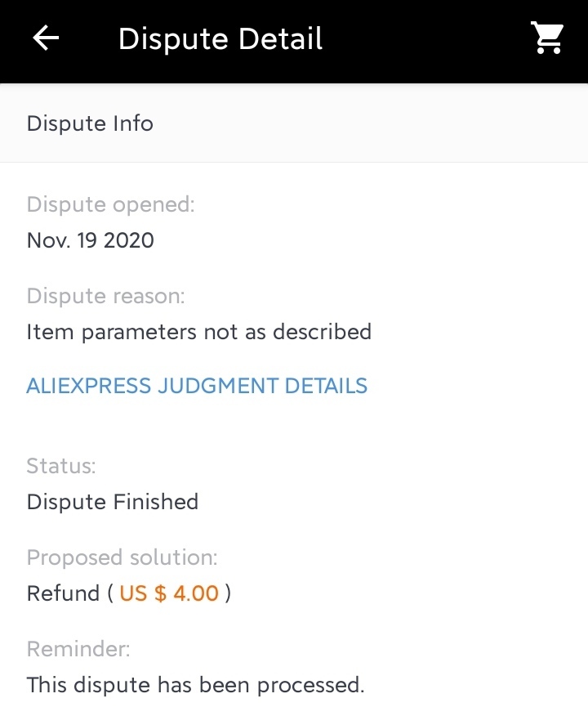The width and height of the screenshot is (588, 716).
Task: Click blank space between Judgment Details and Status
Action: 294,425
